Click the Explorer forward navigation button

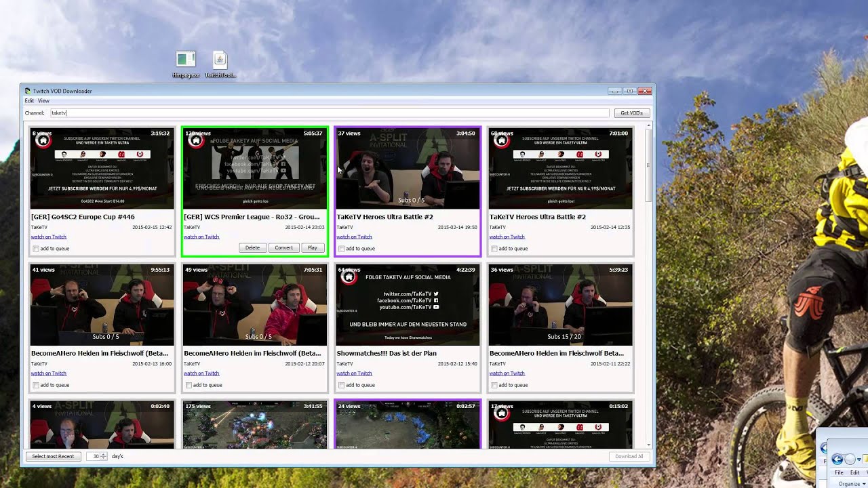click(851, 460)
